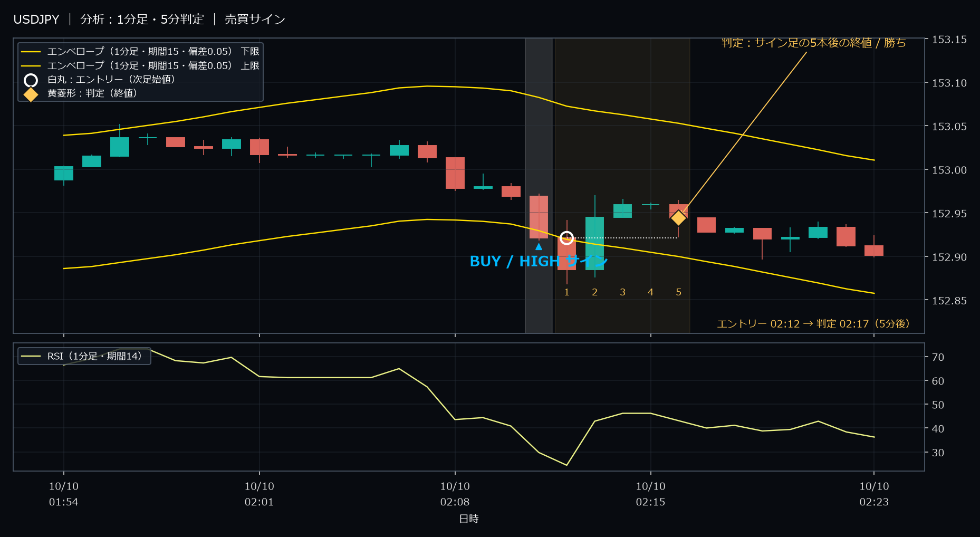This screenshot has height=537, width=980.
Task: Click the title text '売買サイン'
Action: [x=255, y=20]
